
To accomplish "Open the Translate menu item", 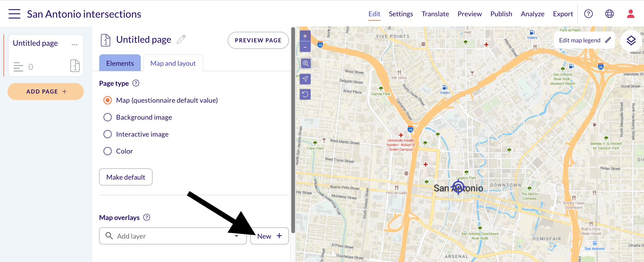I will tap(435, 14).
